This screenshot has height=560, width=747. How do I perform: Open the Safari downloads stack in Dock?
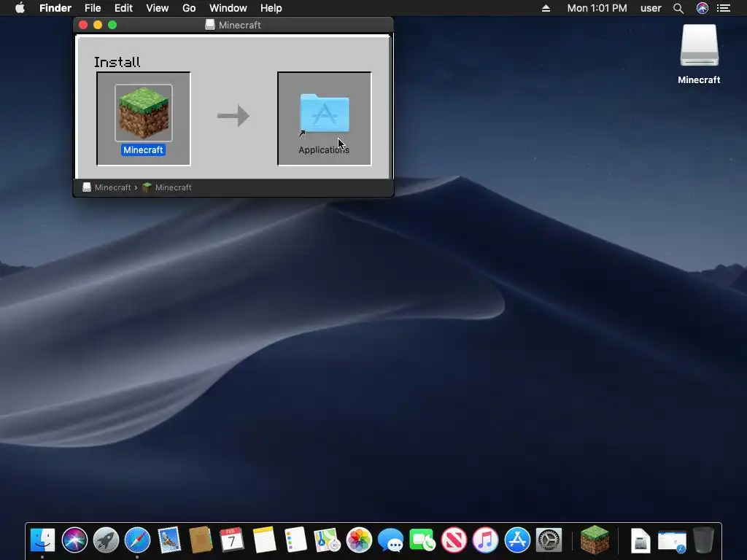click(x=672, y=542)
